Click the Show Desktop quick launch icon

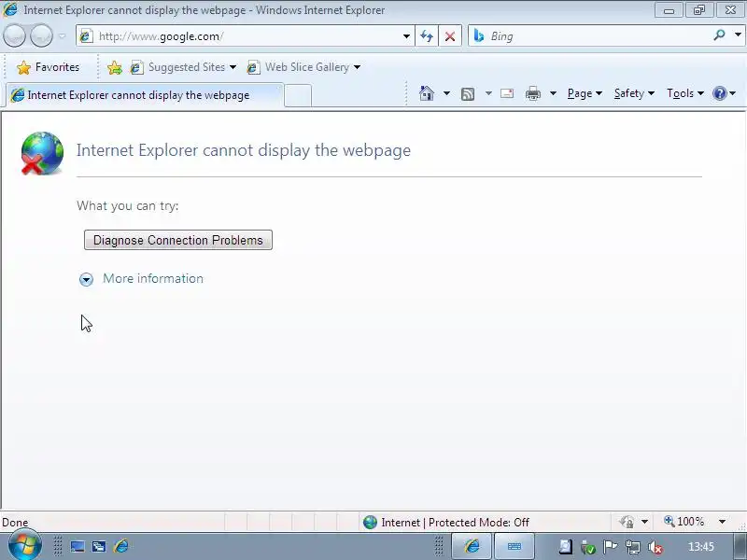click(x=78, y=547)
